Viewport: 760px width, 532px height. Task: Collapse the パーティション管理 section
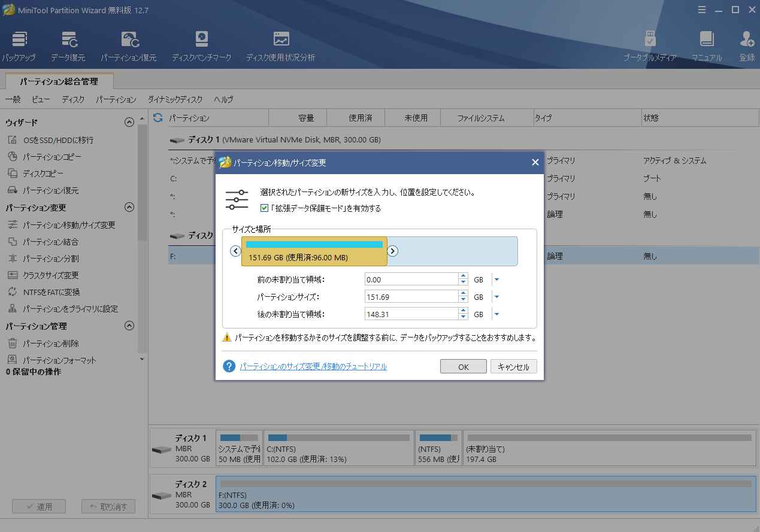(129, 326)
